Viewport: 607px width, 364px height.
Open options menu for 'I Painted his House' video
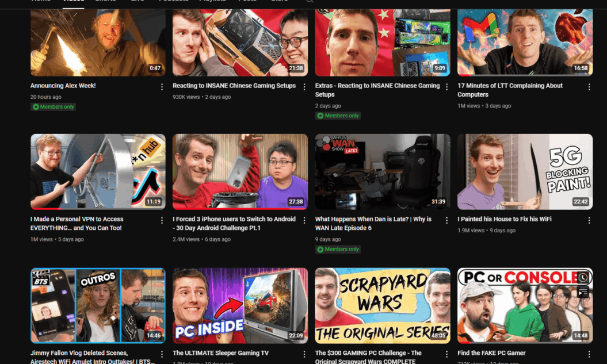click(x=589, y=220)
